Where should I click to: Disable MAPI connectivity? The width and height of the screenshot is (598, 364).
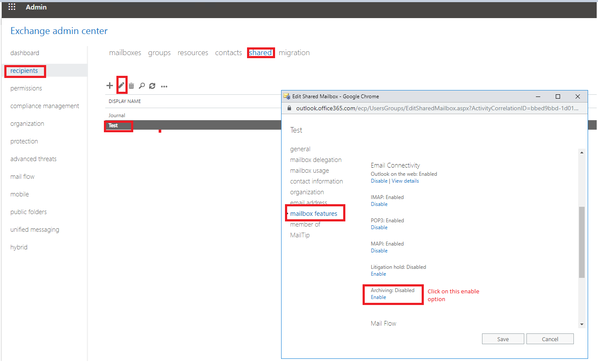379,251
